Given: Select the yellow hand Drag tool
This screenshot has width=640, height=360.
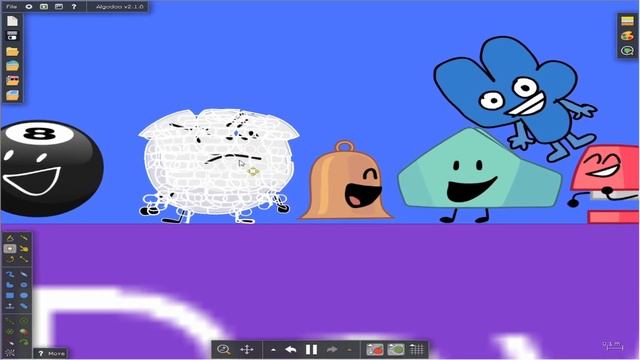Looking at the screenshot, I should click(x=24, y=248).
